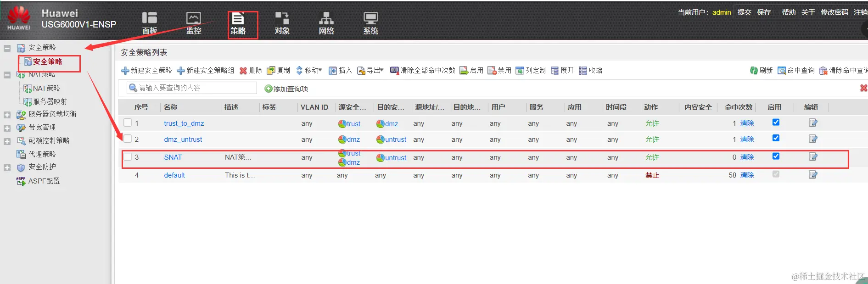The image size is (868, 284).
Task: Expand the 配额控制策略 tree node
Action: (x=7, y=141)
